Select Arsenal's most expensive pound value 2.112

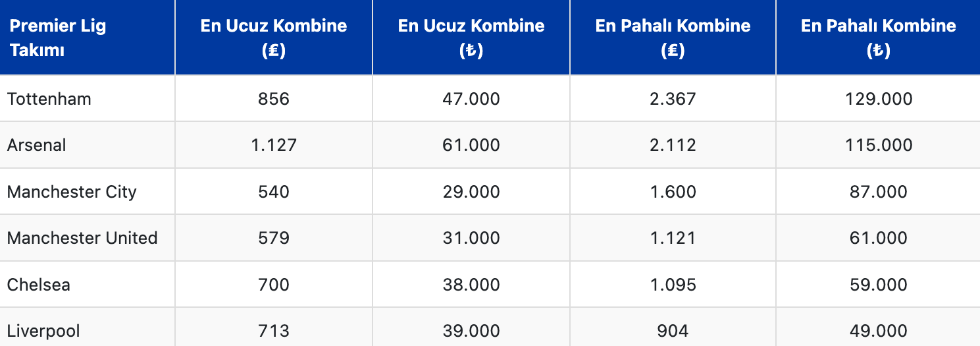click(673, 145)
